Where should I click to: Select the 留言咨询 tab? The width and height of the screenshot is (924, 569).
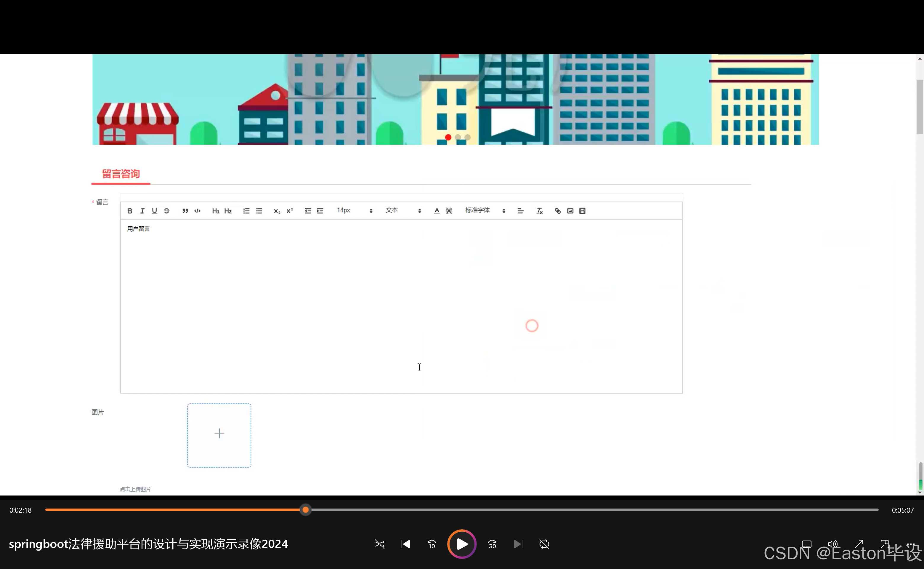click(x=121, y=174)
